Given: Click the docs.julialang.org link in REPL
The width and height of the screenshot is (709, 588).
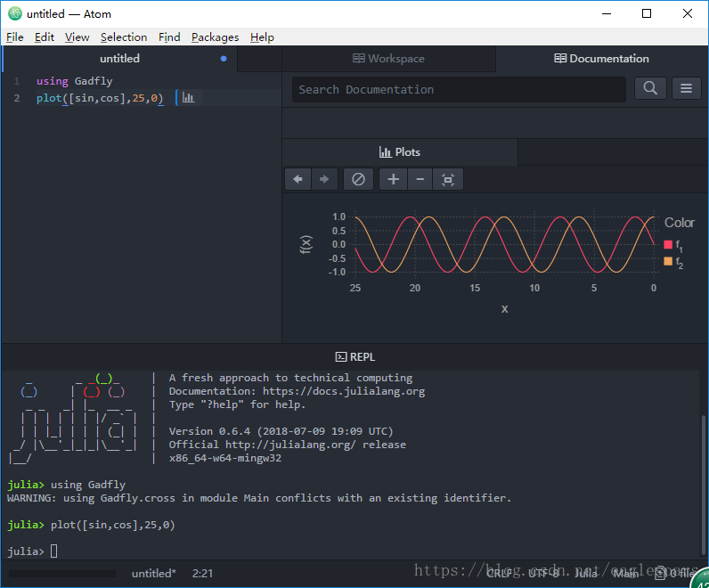Looking at the screenshot, I should (x=344, y=391).
